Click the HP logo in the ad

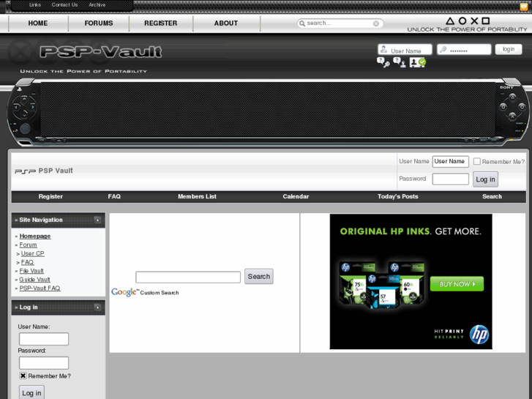(x=479, y=334)
